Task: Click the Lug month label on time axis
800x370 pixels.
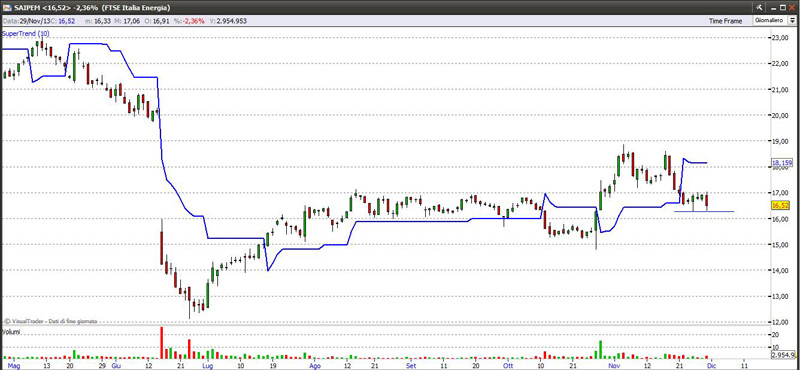Action: tap(208, 366)
